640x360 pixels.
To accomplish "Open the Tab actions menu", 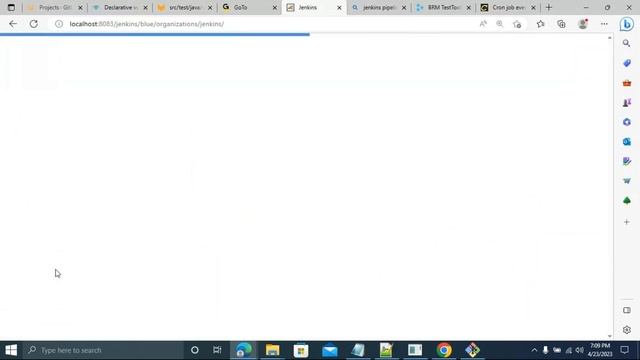I will (11, 7).
